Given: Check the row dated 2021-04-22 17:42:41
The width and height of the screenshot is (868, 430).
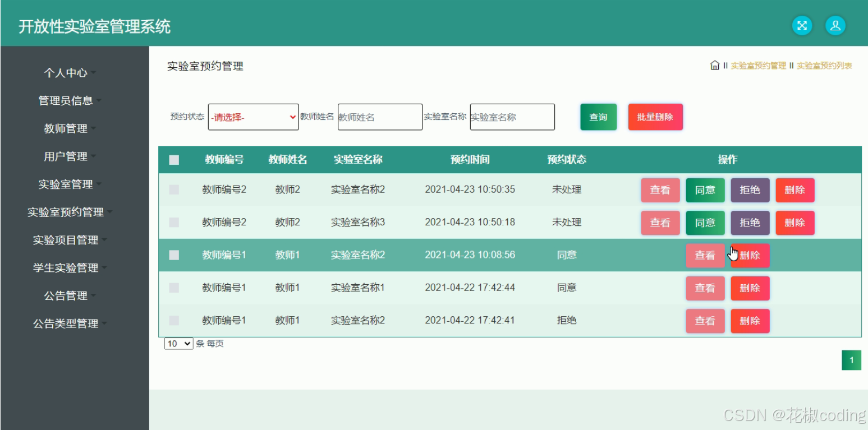Looking at the screenshot, I should tap(174, 321).
